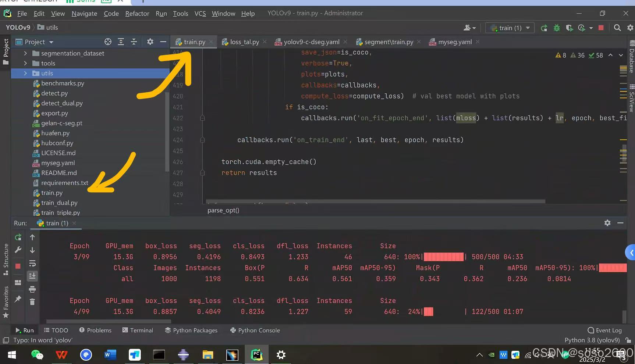Click up arrow to scroll console stack
Viewport: 635px width, 364px height.
(32, 238)
